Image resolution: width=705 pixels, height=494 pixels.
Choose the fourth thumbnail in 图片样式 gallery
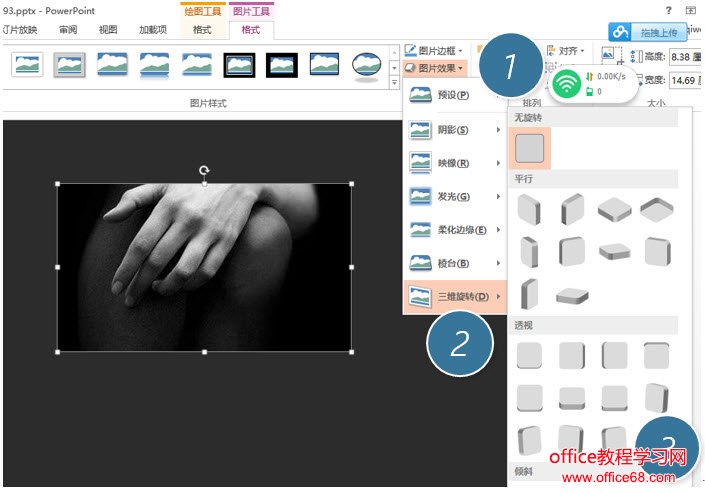click(154, 65)
